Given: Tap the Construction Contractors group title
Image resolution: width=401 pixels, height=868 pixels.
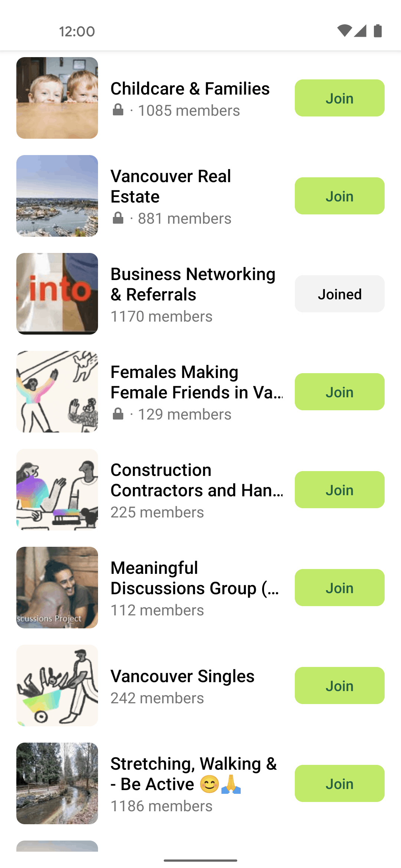Looking at the screenshot, I should (197, 480).
